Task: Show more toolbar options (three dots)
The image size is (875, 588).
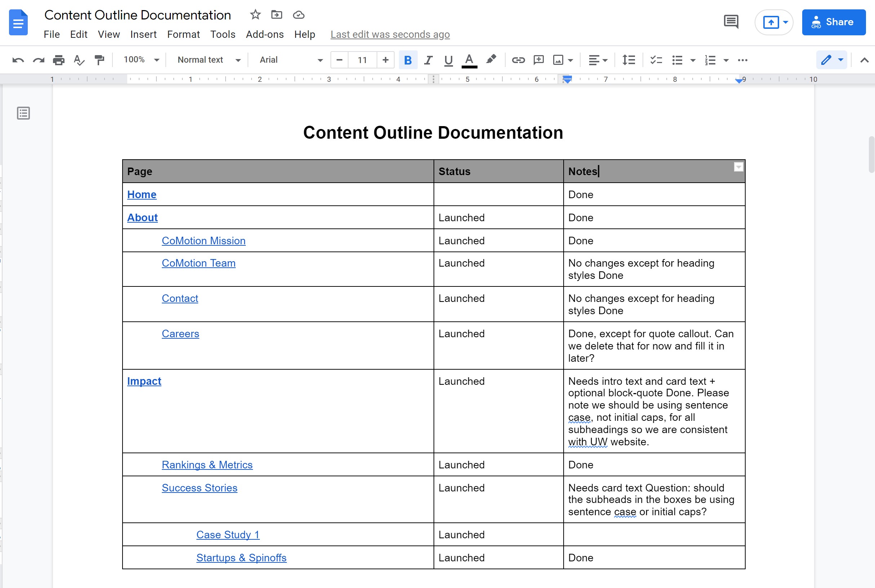Action: pyautogui.click(x=743, y=60)
